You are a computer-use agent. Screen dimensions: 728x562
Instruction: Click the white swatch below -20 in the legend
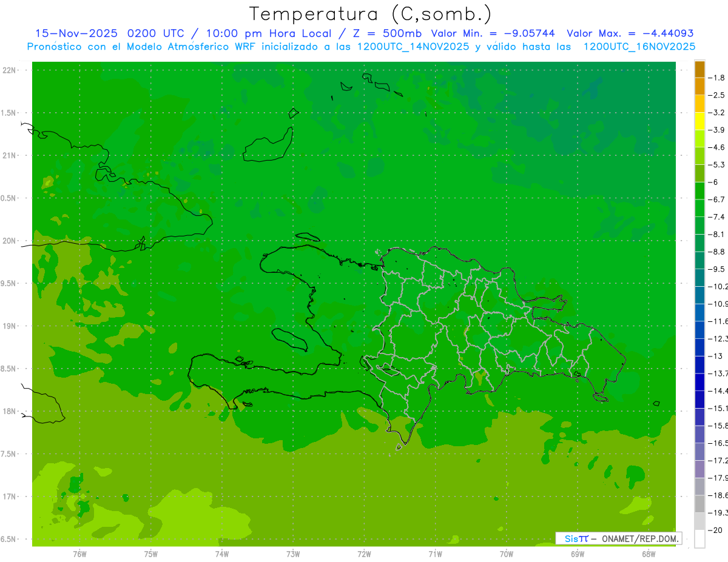[x=699, y=539]
